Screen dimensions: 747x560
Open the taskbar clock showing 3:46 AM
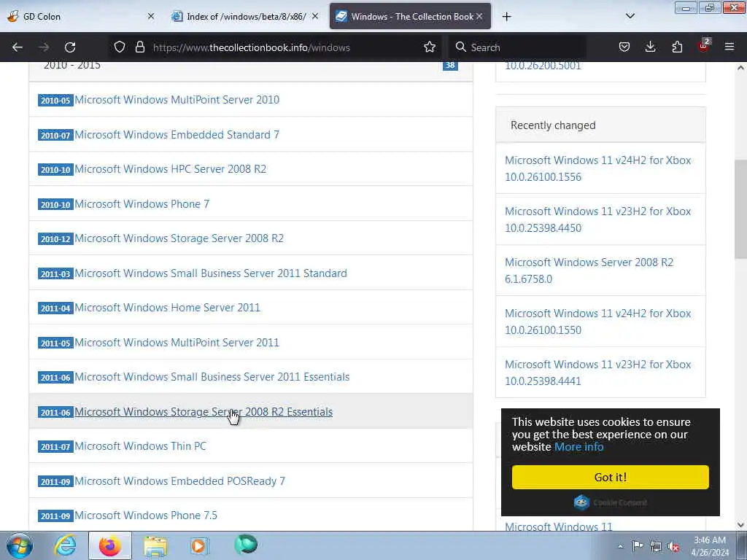coord(710,546)
